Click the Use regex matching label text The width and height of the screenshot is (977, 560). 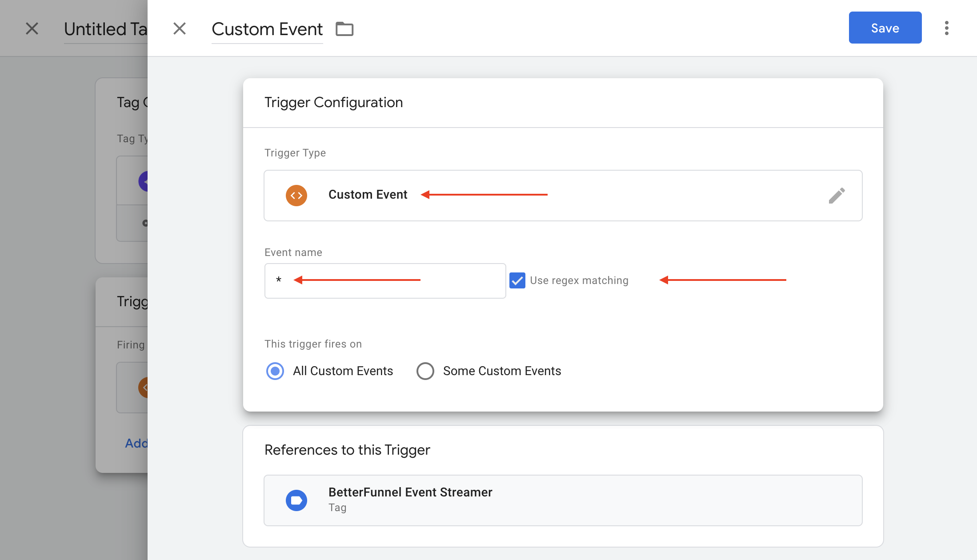pyautogui.click(x=579, y=280)
